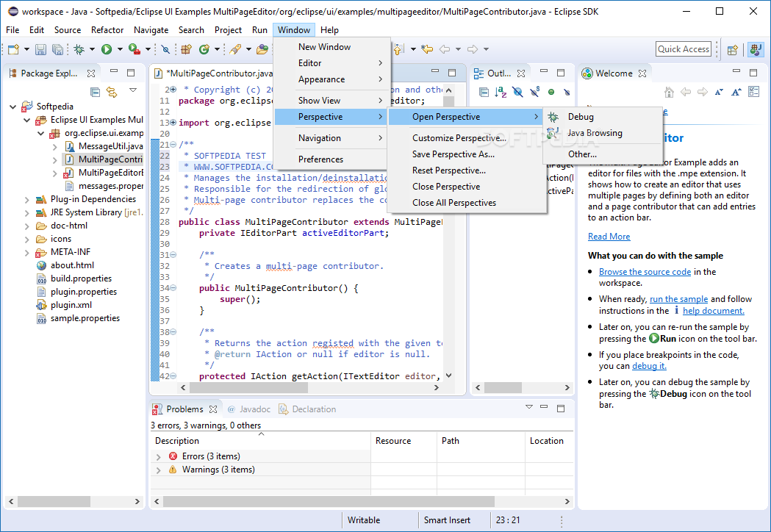771x532 pixels.
Task: Click the editor horizontal scrollbar thumb
Action: (249, 387)
